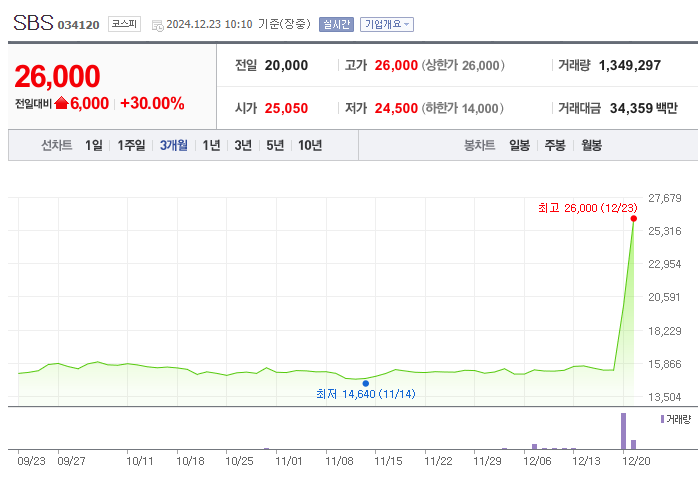Switch to 일봉 candle chart
This screenshot has height=477, width=698.
[x=519, y=145]
